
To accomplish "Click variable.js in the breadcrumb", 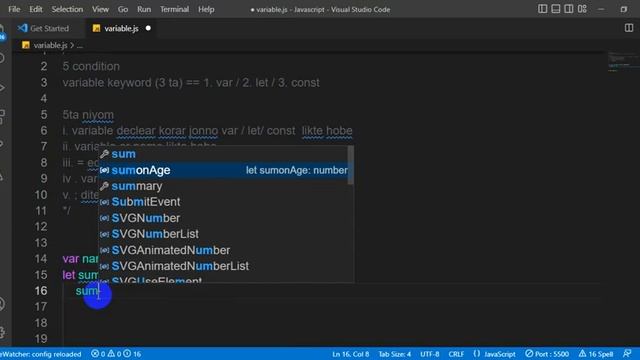I will [x=50, y=45].
